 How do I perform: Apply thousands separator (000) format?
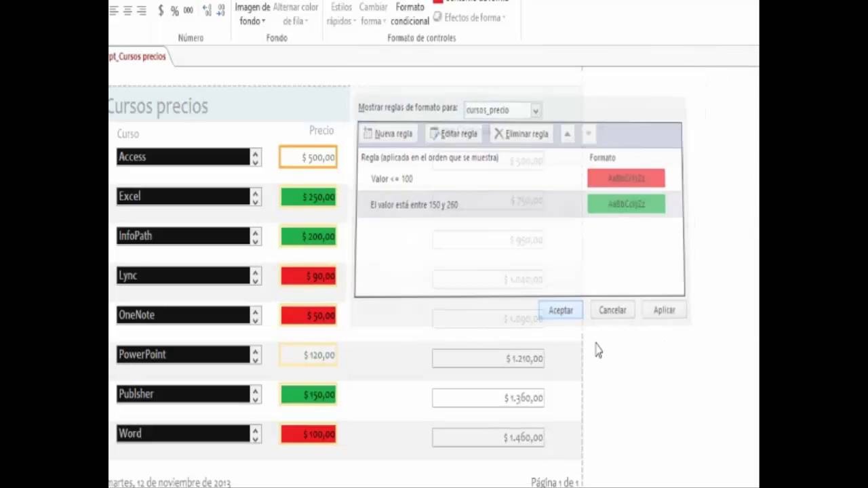tap(188, 11)
